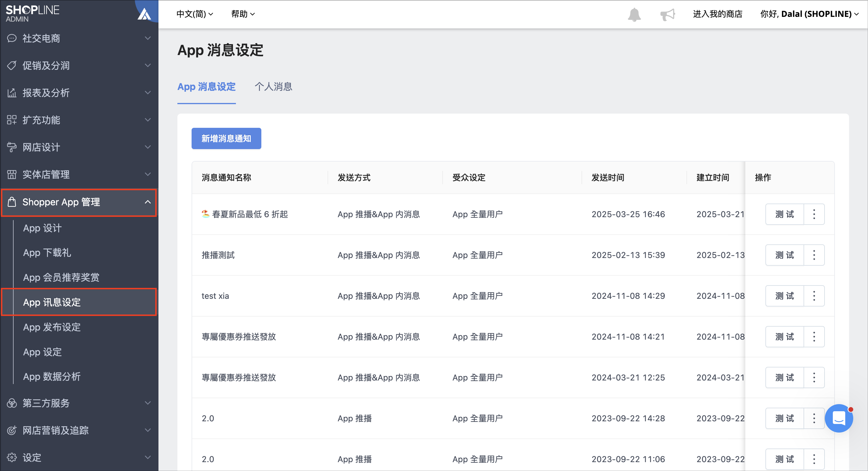Open more options for test xia row
This screenshot has height=471, width=868.
pyautogui.click(x=814, y=296)
